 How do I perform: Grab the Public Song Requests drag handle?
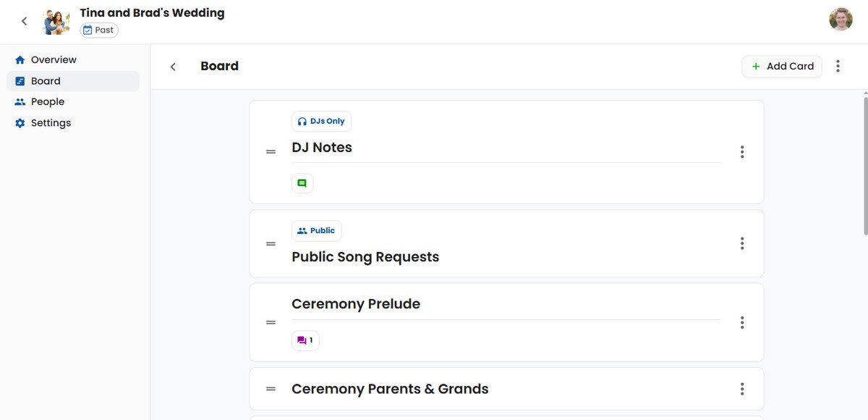click(x=271, y=244)
